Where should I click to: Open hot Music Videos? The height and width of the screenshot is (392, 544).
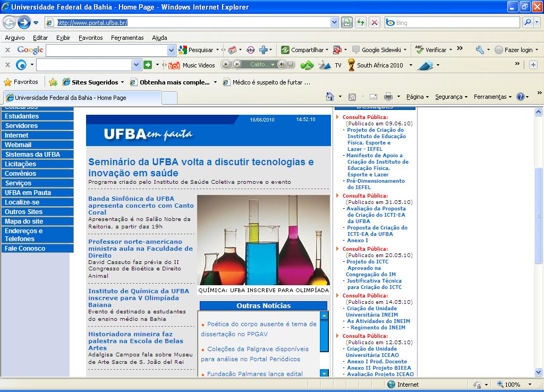tap(191, 65)
